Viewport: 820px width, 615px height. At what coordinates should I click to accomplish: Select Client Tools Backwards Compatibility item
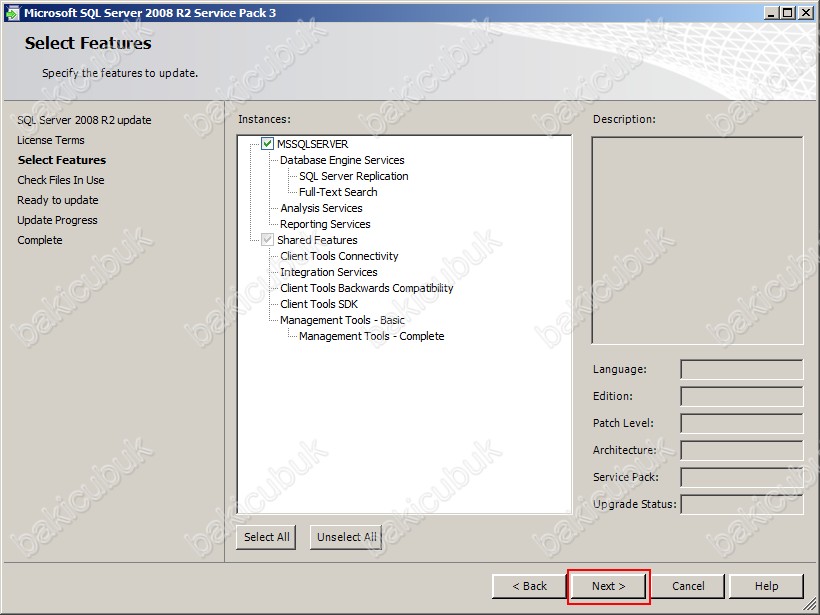[367, 288]
